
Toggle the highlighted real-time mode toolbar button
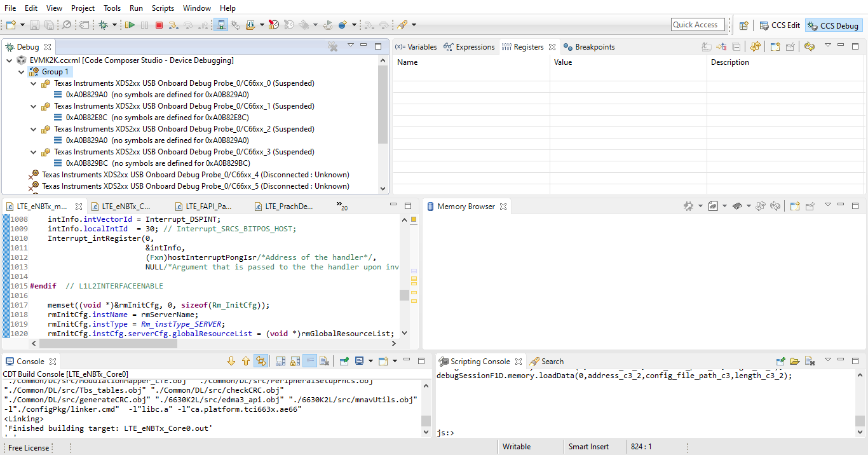point(221,25)
